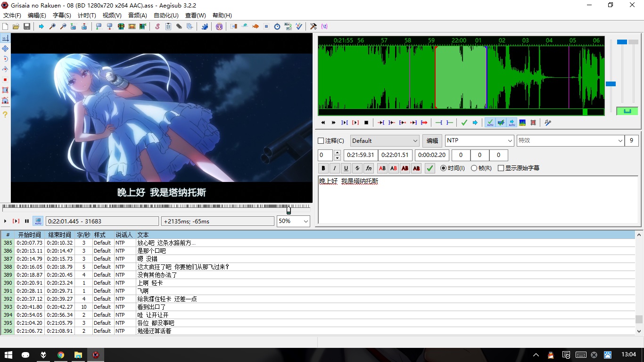Open the Styles Manager (S icon)
The image size is (644, 362).
pyautogui.click(x=157, y=26)
